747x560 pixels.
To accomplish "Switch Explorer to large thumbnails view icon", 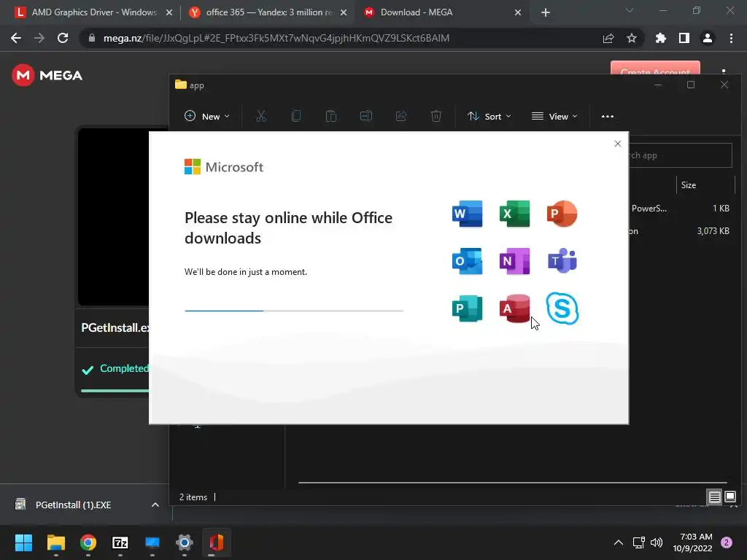I will 729,497.
